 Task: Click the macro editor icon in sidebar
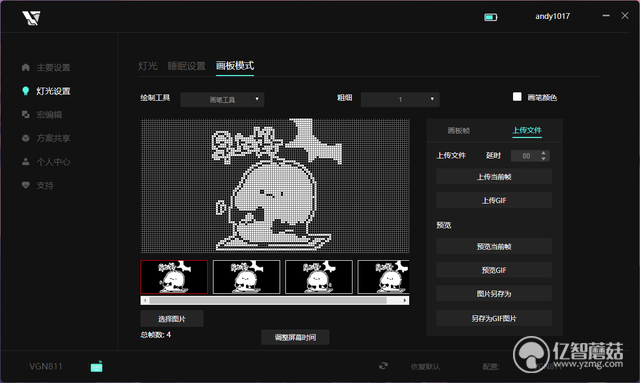26,114
